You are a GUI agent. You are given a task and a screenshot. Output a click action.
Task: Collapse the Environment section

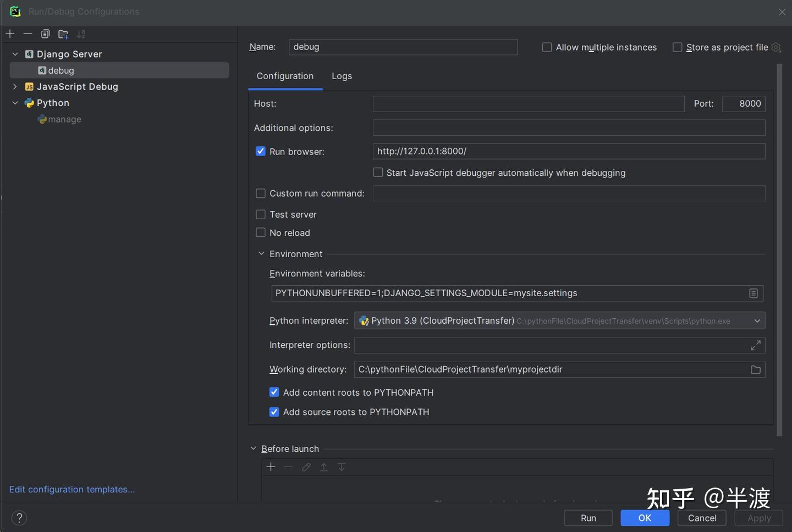(261, 253)
